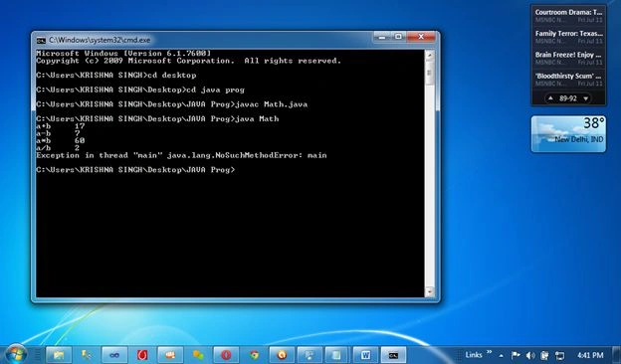Click the yellow key-shaped taskbar icon
The width and height of the screenshot is (621, 364).
tap(87, 355)
